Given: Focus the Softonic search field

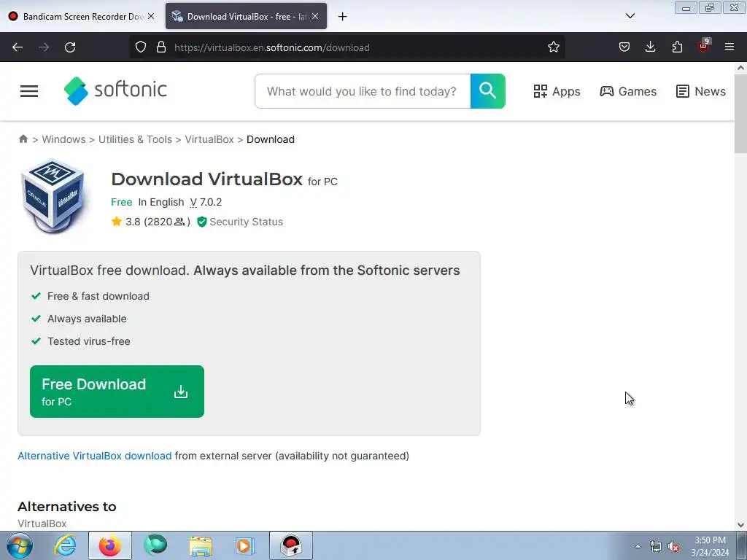Looking at the screenshot, I should [x=363, y=91].
